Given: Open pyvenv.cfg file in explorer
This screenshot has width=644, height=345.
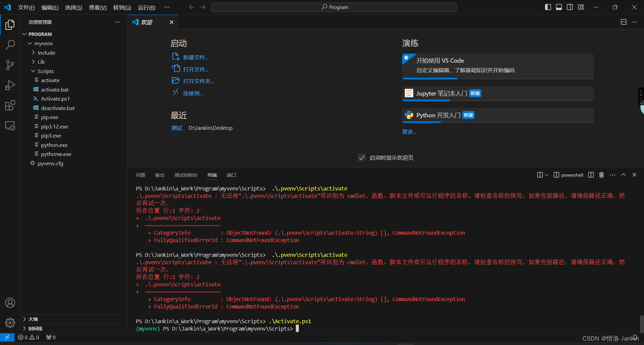Looking at the screenshot, I should click(50, 163).
